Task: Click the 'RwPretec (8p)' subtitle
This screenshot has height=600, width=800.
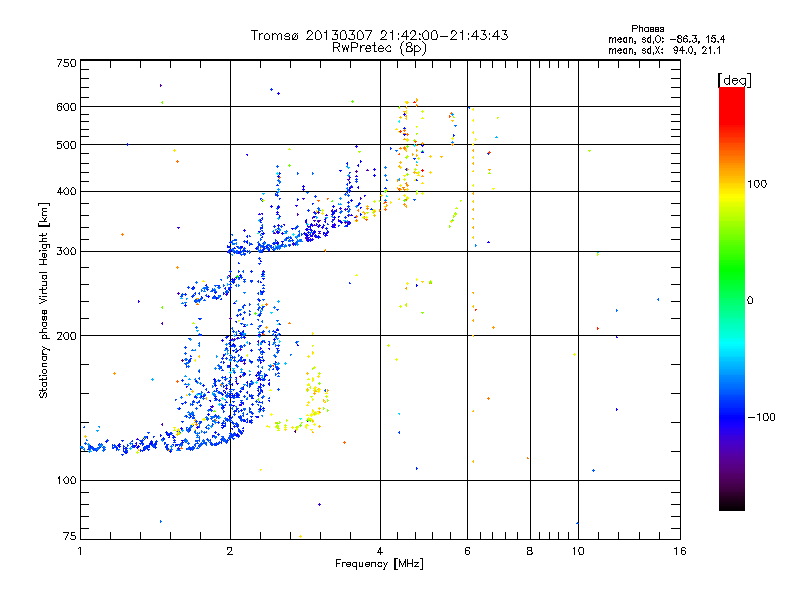Action: (x=379, y=48)
